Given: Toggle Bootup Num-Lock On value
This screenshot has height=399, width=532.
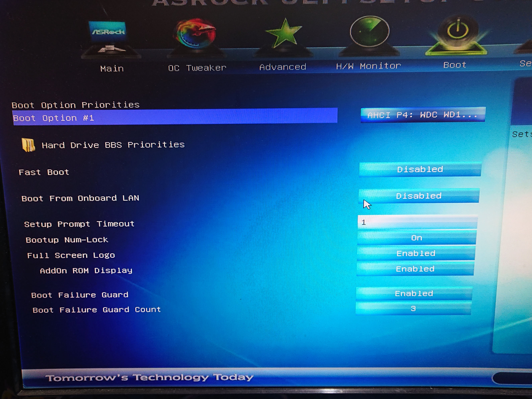Looking at the screenshot, I should pyautogui.click(x=417, y=238).
